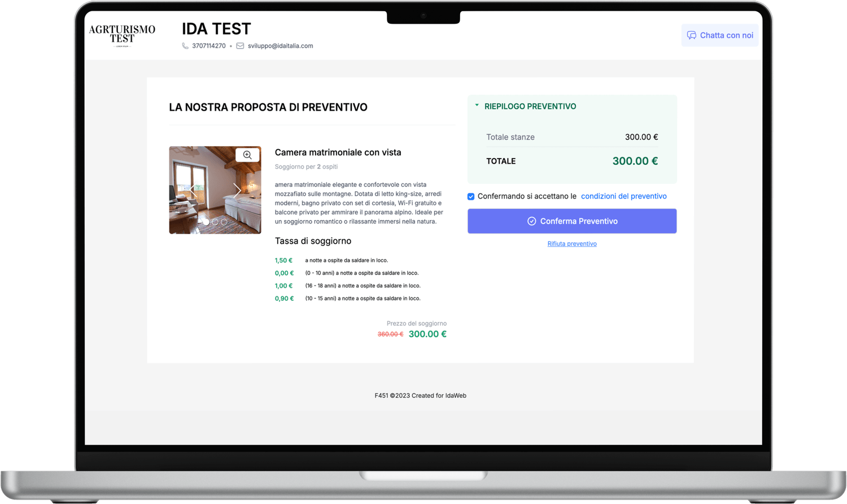Viewport: 847px width, 504px height.
Task: Click the sviluppo@idaitalia.com email address
Action: pos(280,46)
